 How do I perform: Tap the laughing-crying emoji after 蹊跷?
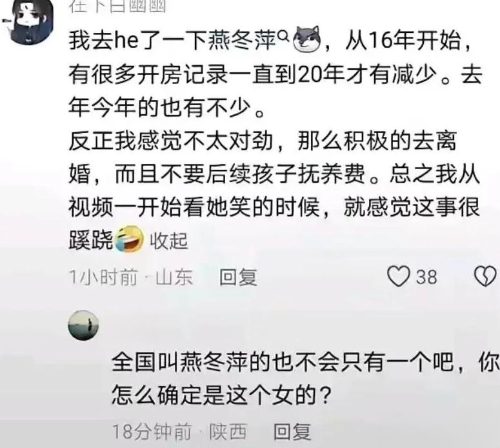[129, 238]
